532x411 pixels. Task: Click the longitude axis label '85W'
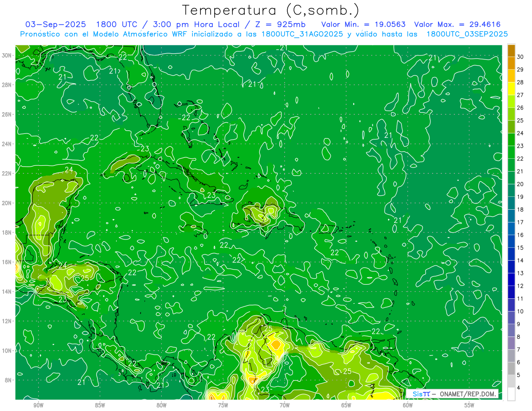pyautogui.click(x=100, y=405)
